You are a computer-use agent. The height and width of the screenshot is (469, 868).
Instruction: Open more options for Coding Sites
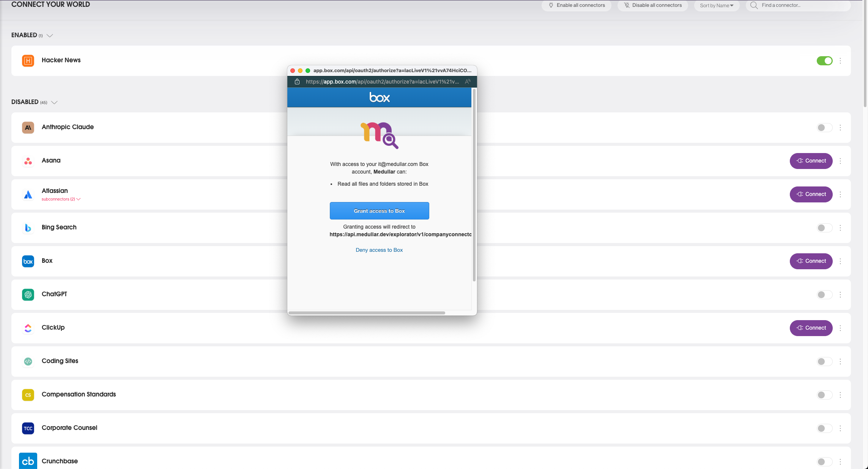tap(840, 362)
